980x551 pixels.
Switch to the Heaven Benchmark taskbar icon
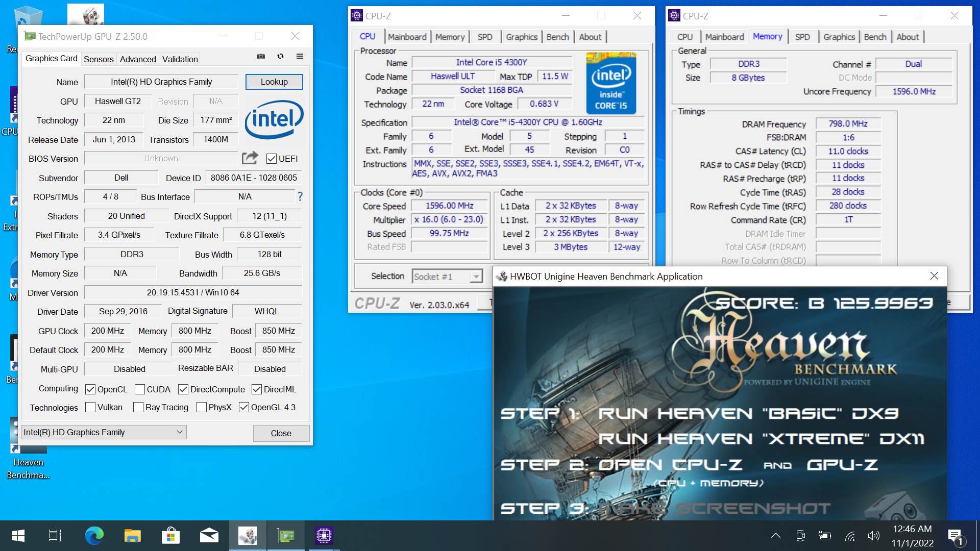248,536
